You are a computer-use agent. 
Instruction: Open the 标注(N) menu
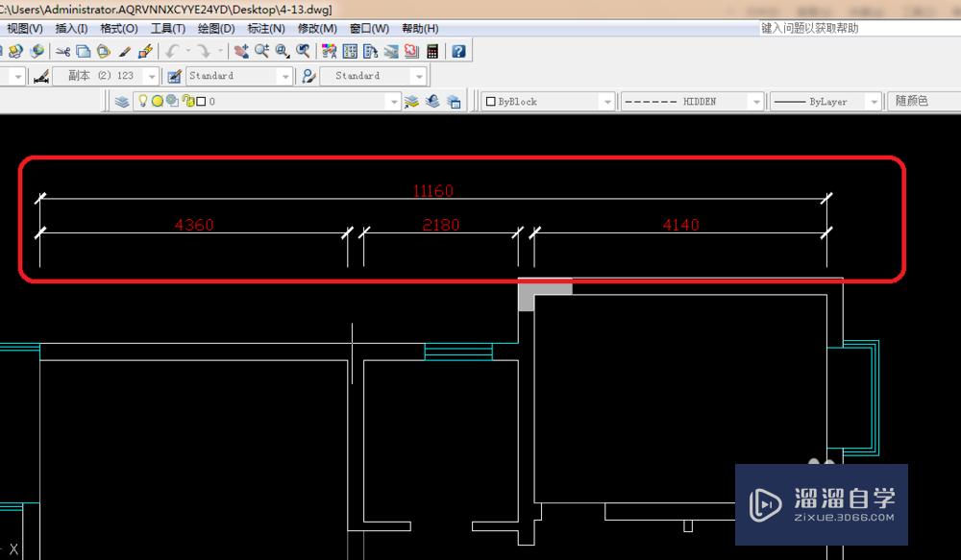point(266,28)
